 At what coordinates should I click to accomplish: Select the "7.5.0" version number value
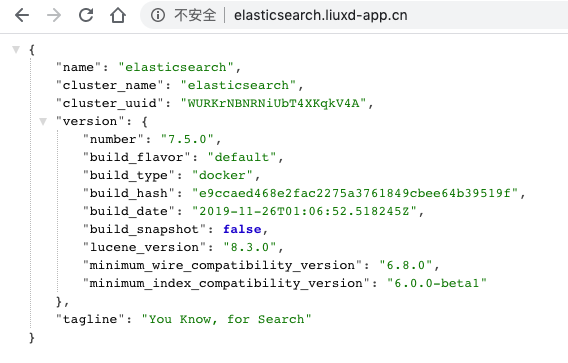(x=187, y=139)
